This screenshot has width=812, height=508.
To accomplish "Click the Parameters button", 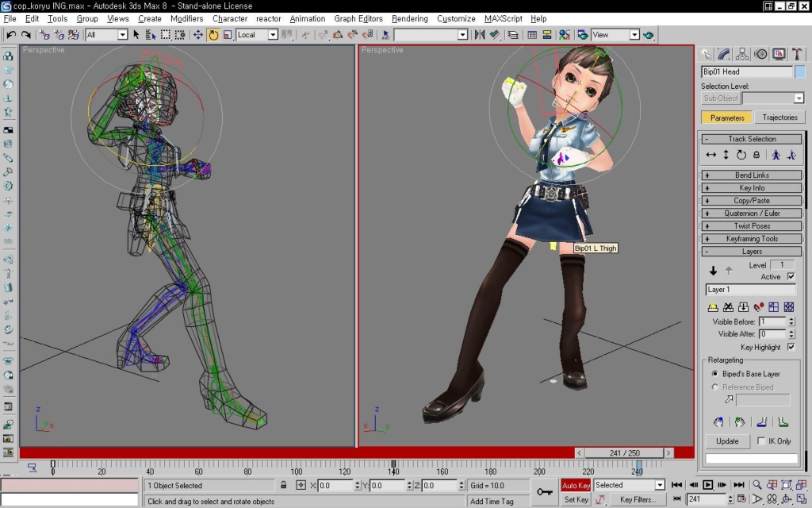I will [726, 117].
